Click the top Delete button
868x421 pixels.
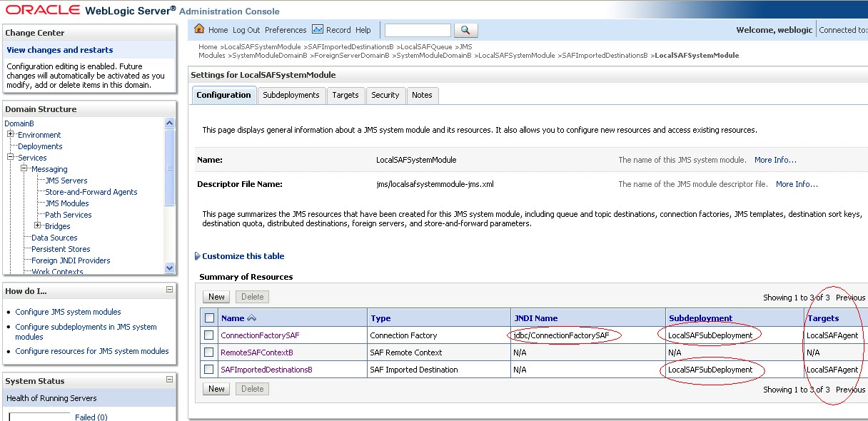[252, 297]
